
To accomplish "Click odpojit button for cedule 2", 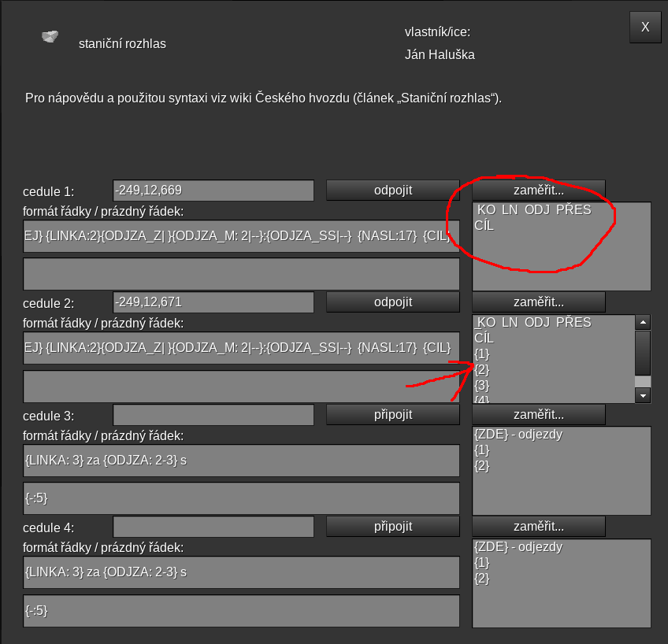I will point(393,302).
